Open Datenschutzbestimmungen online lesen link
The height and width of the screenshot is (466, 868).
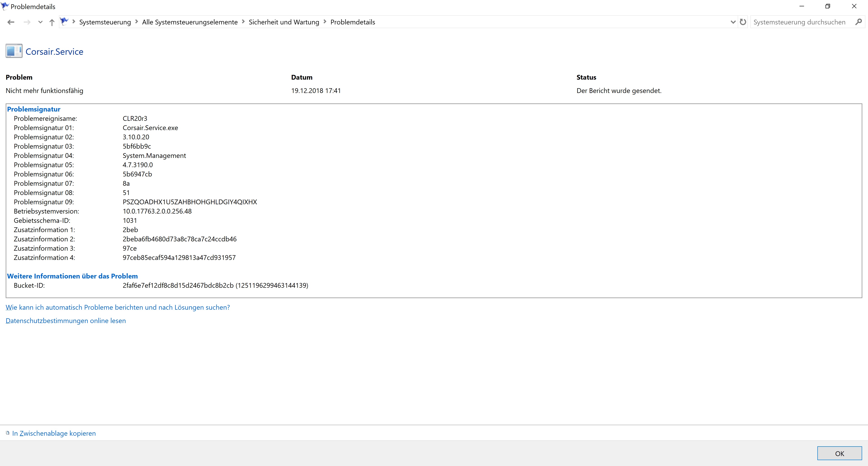tap(66, 321)
